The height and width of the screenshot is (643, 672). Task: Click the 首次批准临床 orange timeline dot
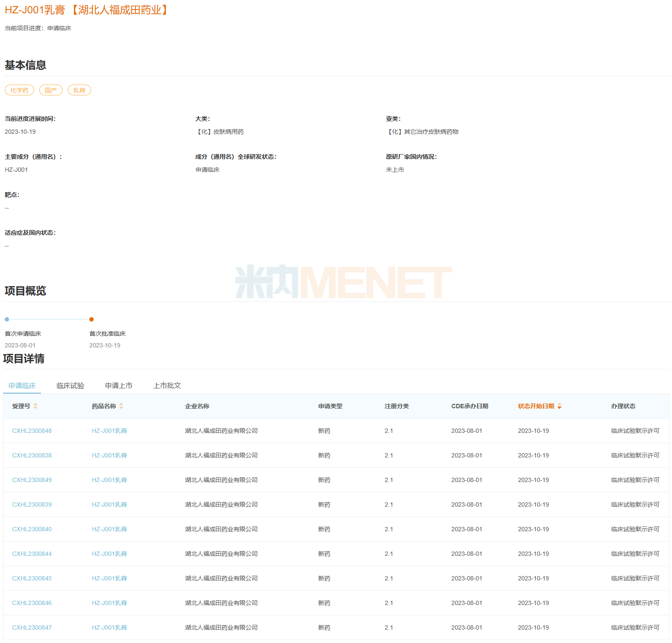pyautogui.click(x=91, y=319)
